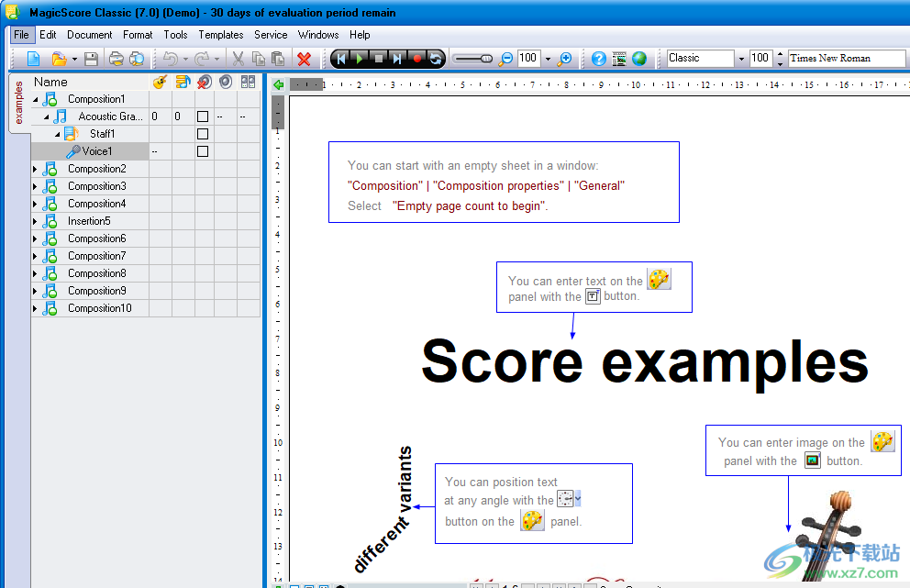Image resolution: width=910 pixels, height=588 pixels.
Task: Print the score using the printer icon
Action: pyautogui.click(x=117, y=59)
